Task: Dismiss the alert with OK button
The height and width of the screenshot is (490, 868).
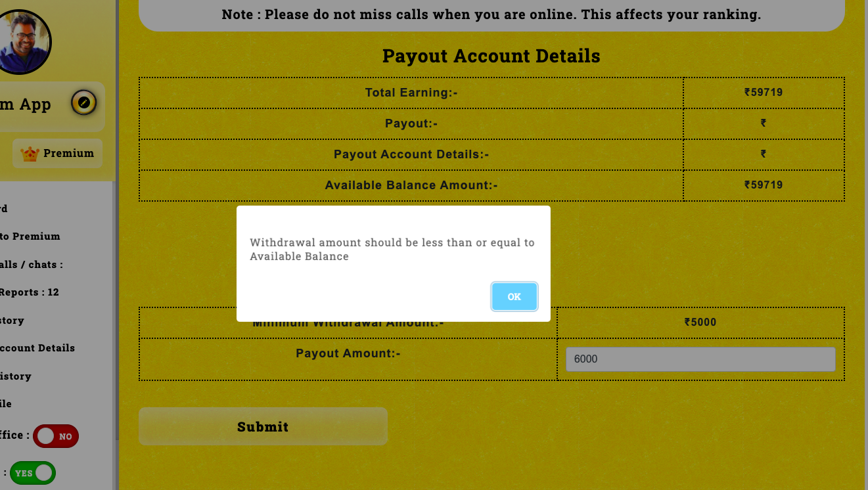Action: coord(514,297)
